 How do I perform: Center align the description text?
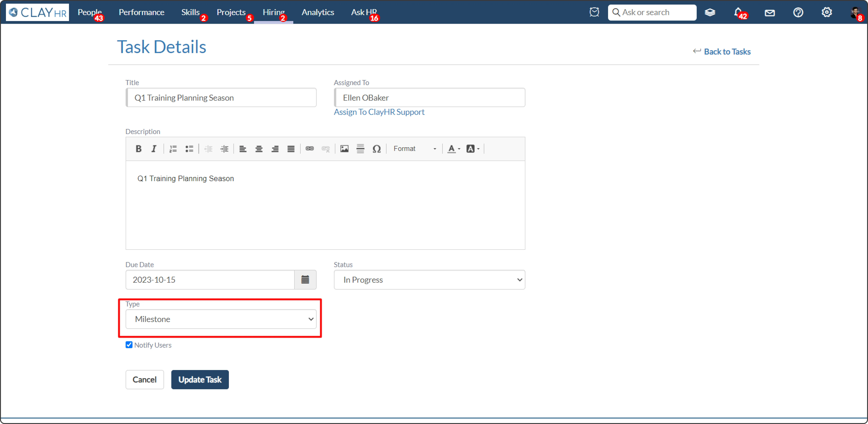259,149
